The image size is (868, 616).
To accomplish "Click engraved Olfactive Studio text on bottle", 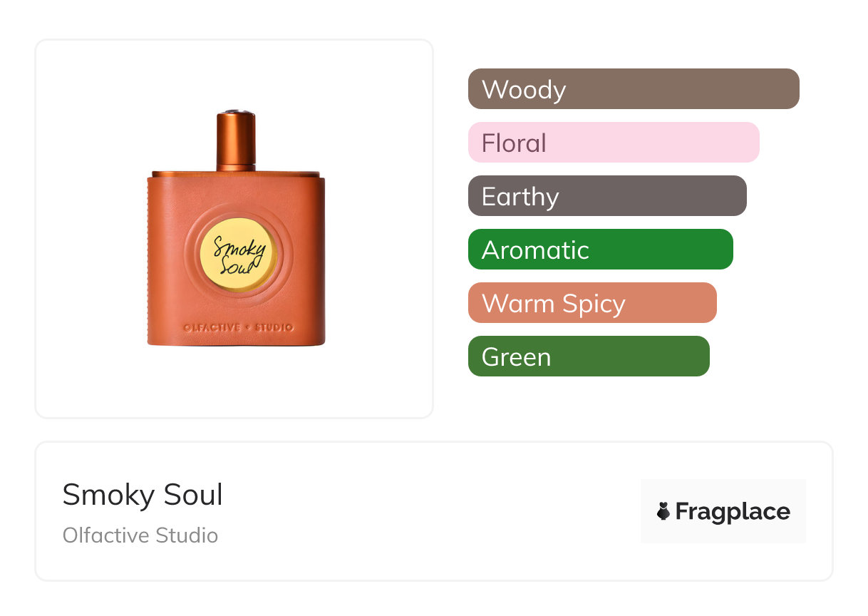I will 236,327.
